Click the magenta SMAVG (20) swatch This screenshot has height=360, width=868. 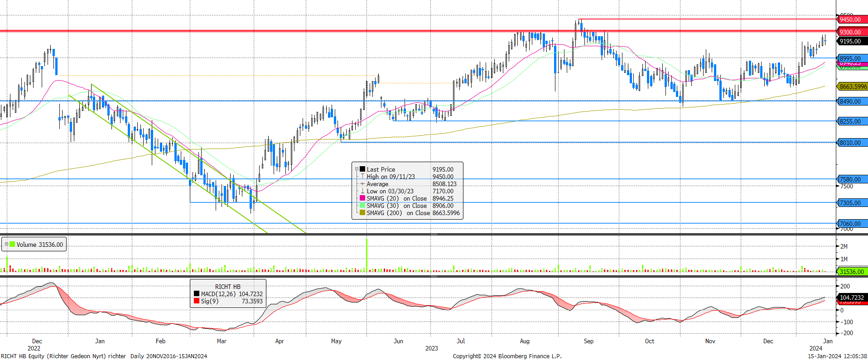point(362,198)
